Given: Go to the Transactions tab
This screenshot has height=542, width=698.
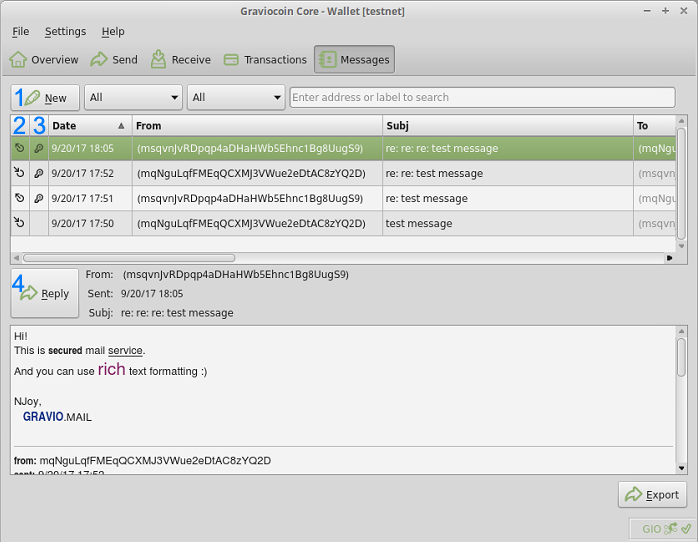Looking at the screenshot, I should [x=265, y=59].
